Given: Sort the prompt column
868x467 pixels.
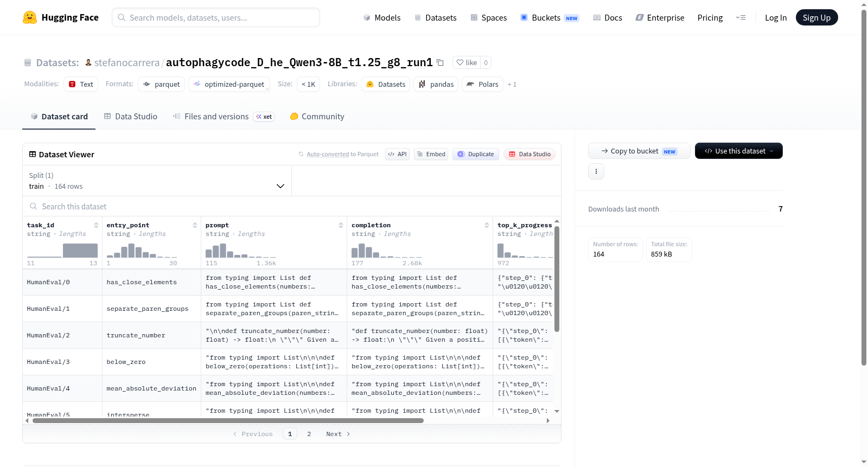Looking at the screenshot, I should point(341,225).
